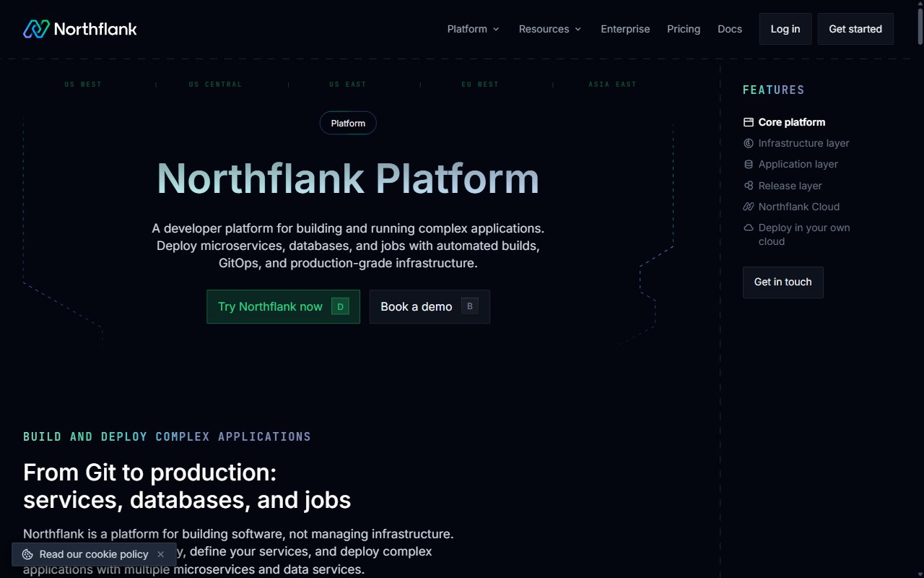Click the US WEST region label
The width and height of the screenshot is (924, 578).
pyautogui.click(x=83, y=85)
